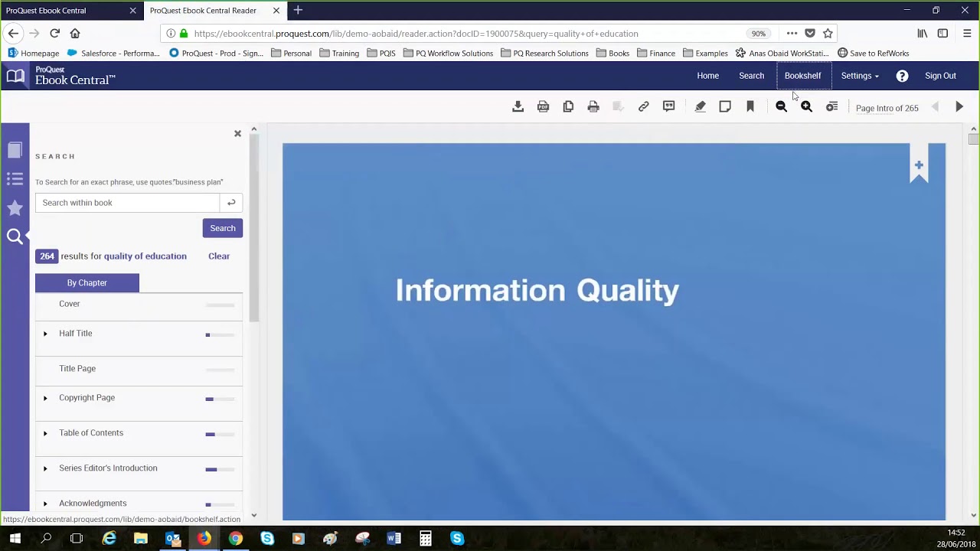Image resolution: width=980 pixels, height=551 pixels.
Task: Open the annotations star sidebar icon
Action: click(x=15, y=207)
